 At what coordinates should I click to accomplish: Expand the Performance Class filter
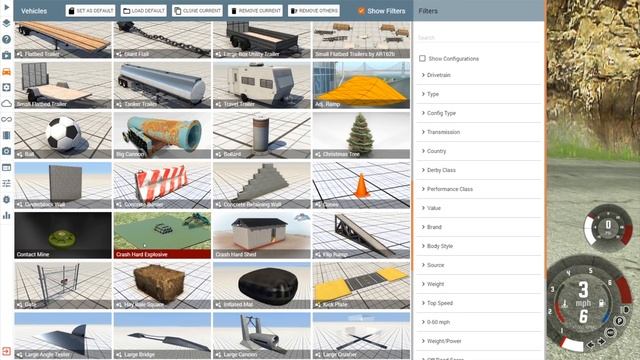479,189
